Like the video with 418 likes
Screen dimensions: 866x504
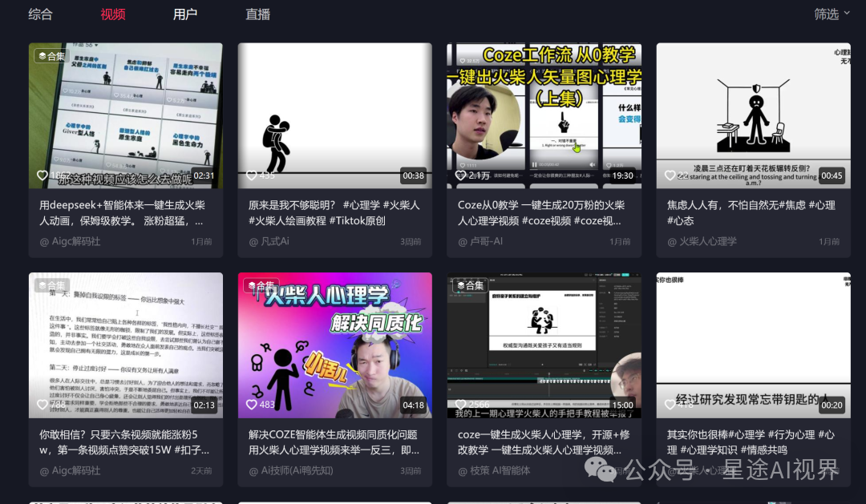[670, 405]
